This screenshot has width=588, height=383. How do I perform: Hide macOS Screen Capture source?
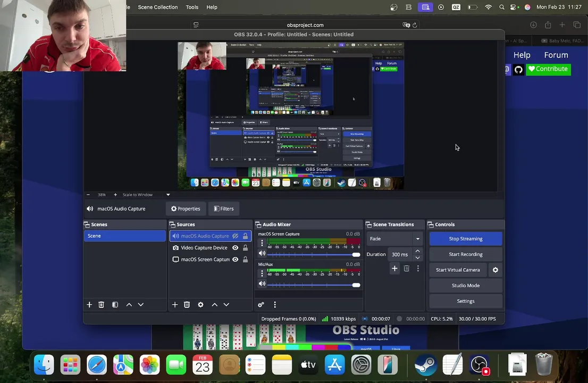pos(235,259)
